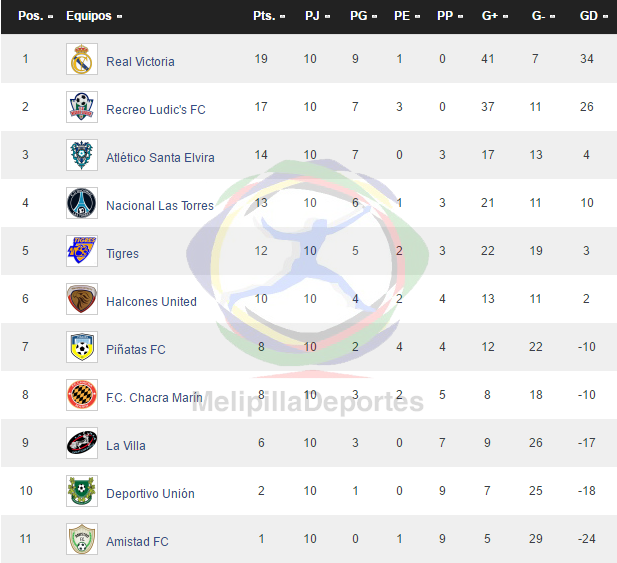This screenshot has height=563, width=617.
Task: Select the F.C. Chacra Marín emblem
Action: pos(82,395)
